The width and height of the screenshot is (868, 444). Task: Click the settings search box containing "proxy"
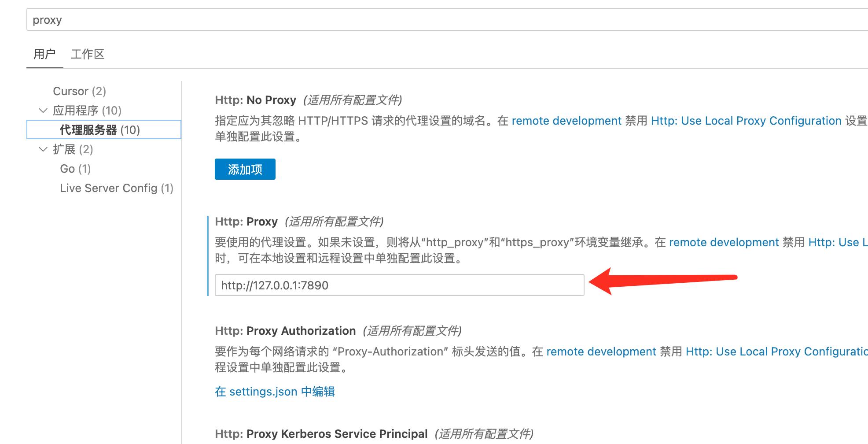point(440,20)
